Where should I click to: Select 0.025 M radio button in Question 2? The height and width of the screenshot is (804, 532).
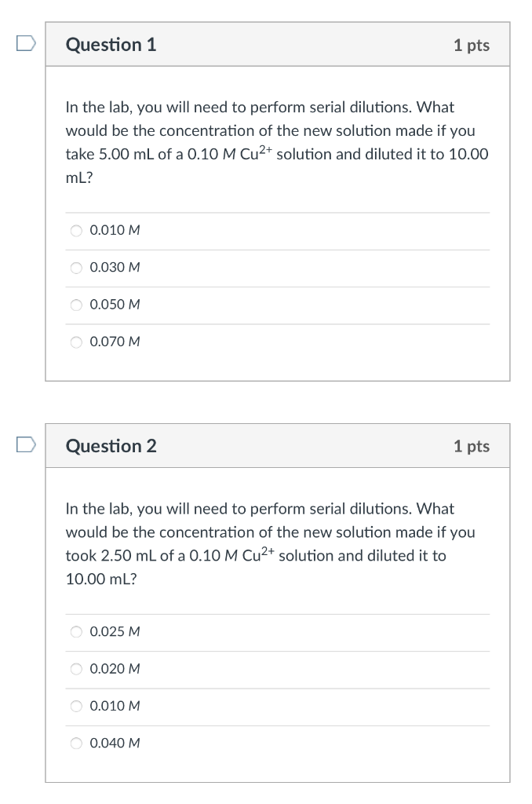pyautogui.click(x=76, y=632)
